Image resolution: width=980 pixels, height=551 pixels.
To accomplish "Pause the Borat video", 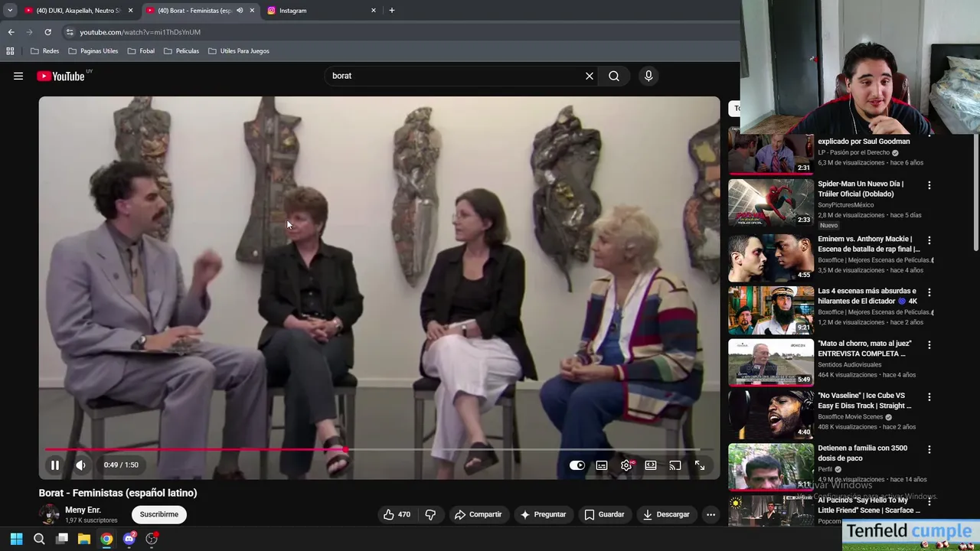I will pos(55,465).
